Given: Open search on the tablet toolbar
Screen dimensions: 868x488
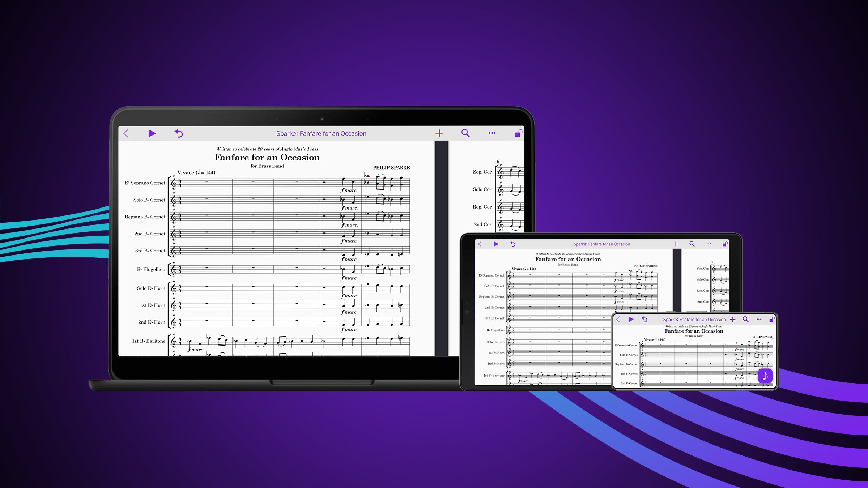Looking at the screenshot, I should click(692, 244).
